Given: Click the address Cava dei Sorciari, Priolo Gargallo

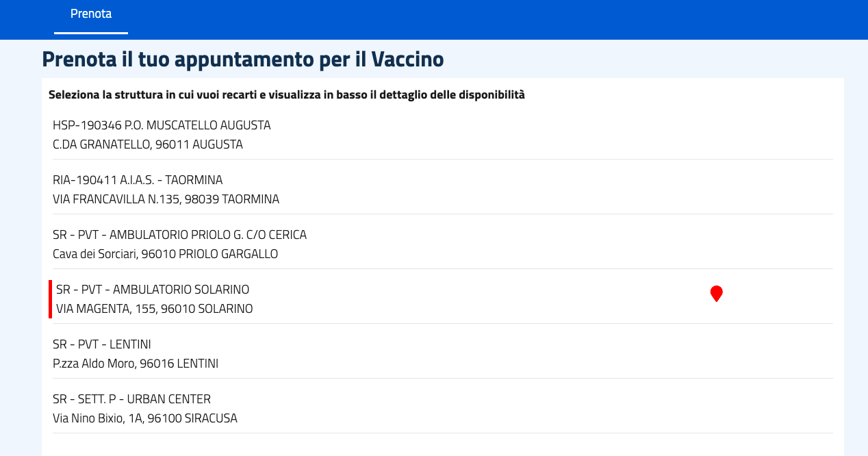Looking at the screenshot, I should 165,253.
